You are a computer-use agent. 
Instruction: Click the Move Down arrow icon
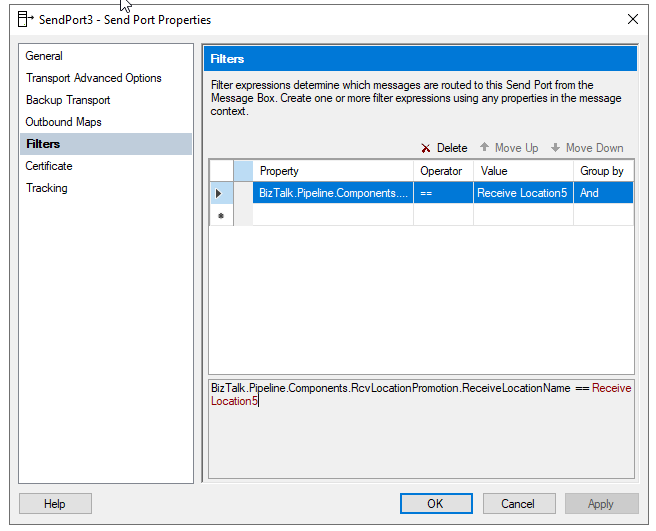click(x=555, y=148)
